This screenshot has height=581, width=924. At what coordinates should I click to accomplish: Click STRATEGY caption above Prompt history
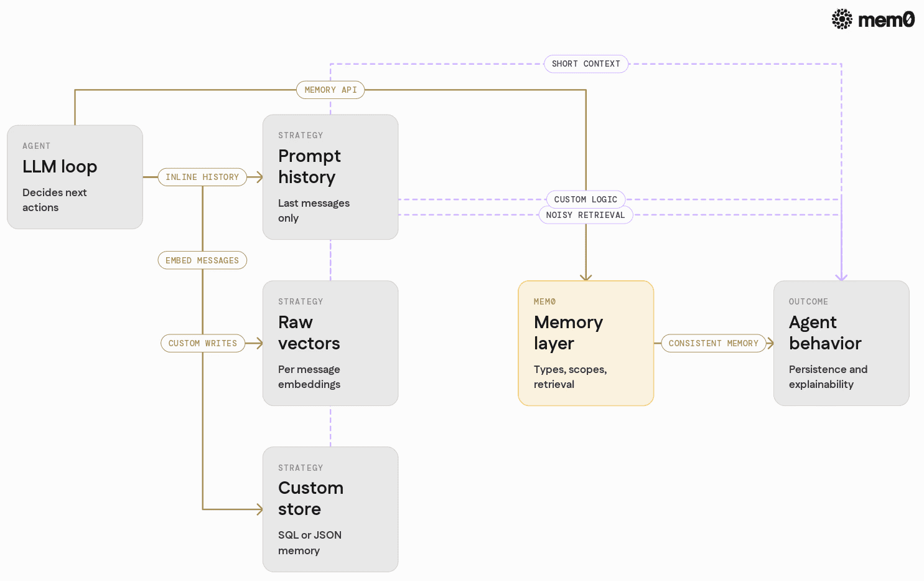click(x=301, y=136)
